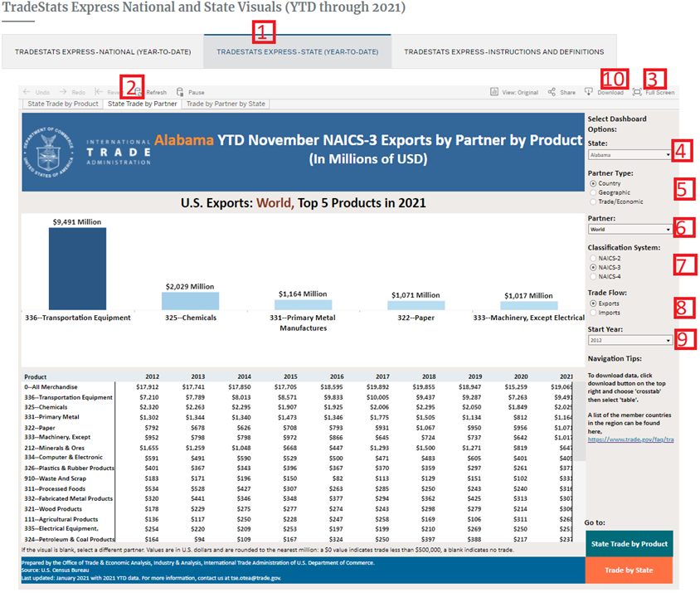The width and height of the screenshot is (700, 597).
Task: Select the 910--Waste And Scrap row label
Action: click(x=56, y=478)
